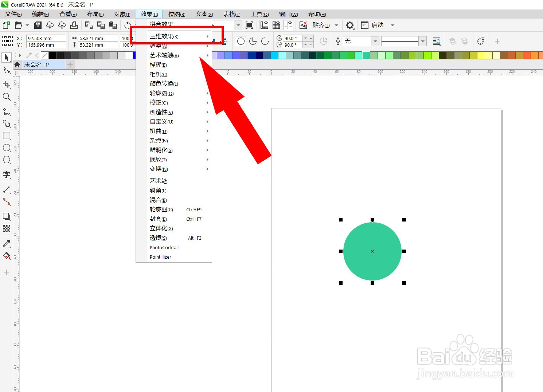543x392 pixels.
Task: Click the Cut icon in the toolbar
Action: (x=89, y=25)
